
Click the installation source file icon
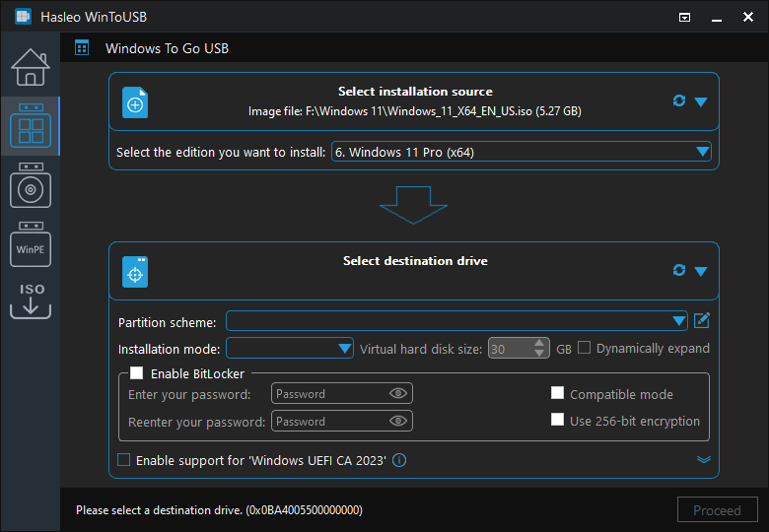(x=135, y=102)
